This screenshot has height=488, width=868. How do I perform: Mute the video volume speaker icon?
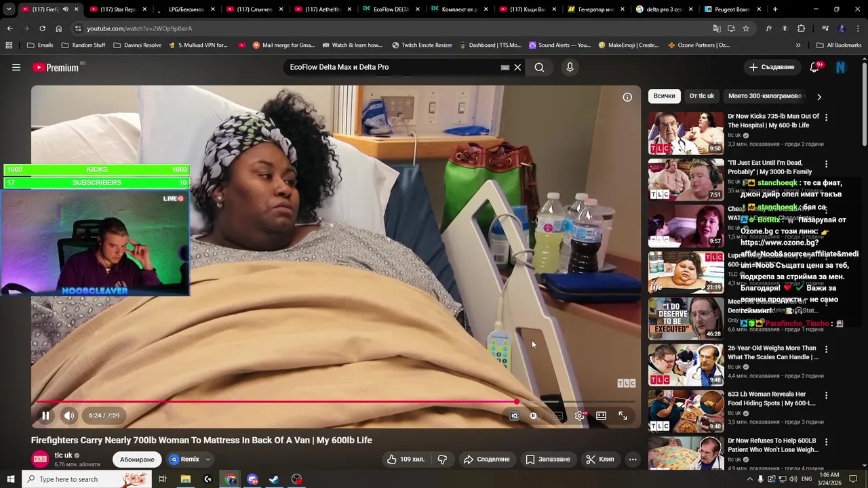pos(69,415)
